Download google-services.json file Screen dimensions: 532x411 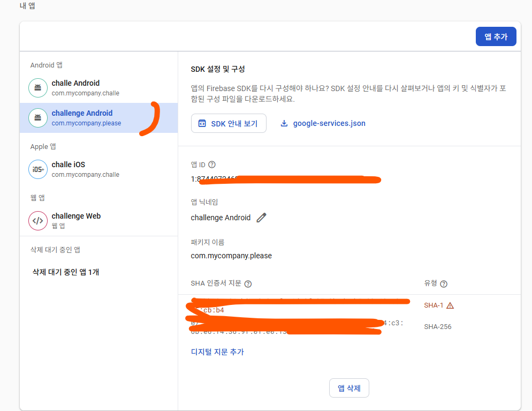tap(323, 123)
